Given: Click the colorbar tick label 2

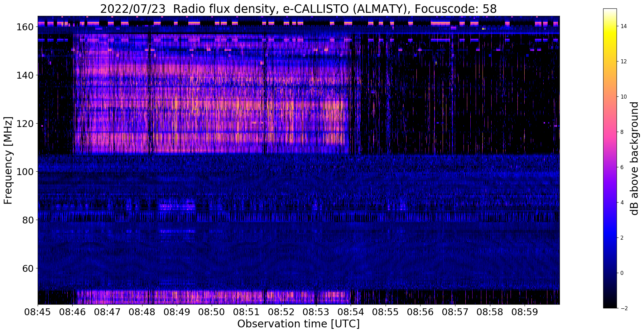Looking at the screenshot, I should [x=622, y=238].
